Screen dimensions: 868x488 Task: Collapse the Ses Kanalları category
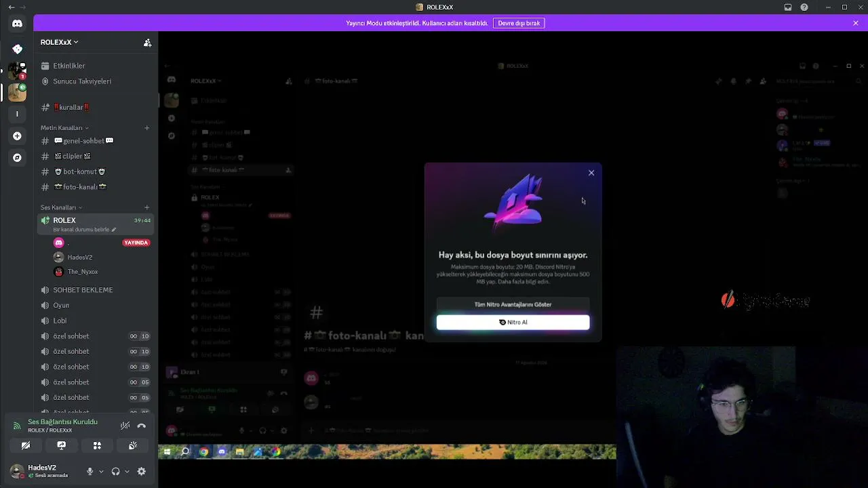pyautogui.click(x=61, y=207)
